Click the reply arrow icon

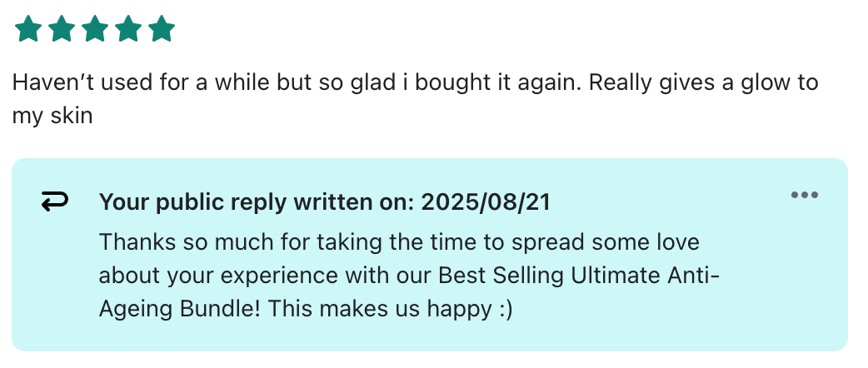55,201
